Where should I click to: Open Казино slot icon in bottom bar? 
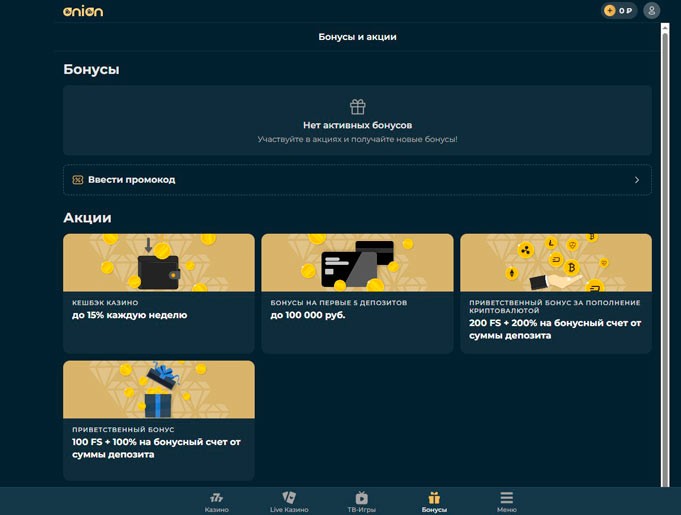216,497
